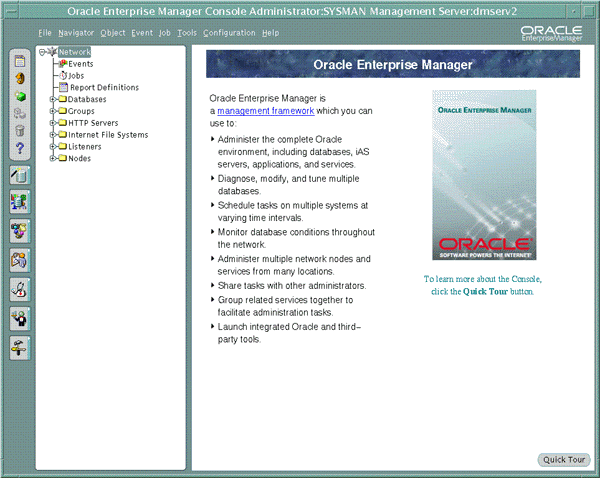
Task: Open the stethoscope Diagnostics drawer icon
Action: pyautogui.click(x=20, y=289)
